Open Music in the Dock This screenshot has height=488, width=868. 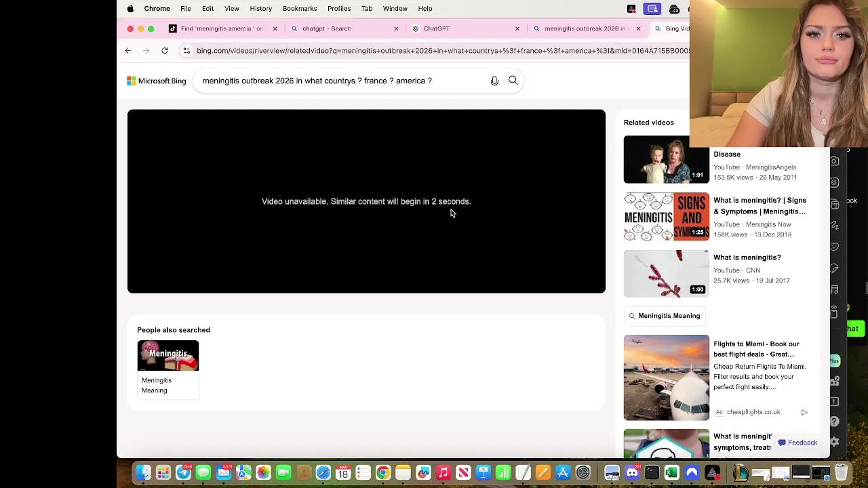tap(443, 472)
